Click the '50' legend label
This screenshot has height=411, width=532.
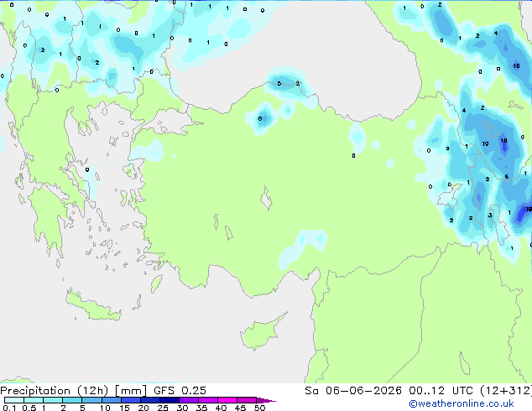coord(259,408)
